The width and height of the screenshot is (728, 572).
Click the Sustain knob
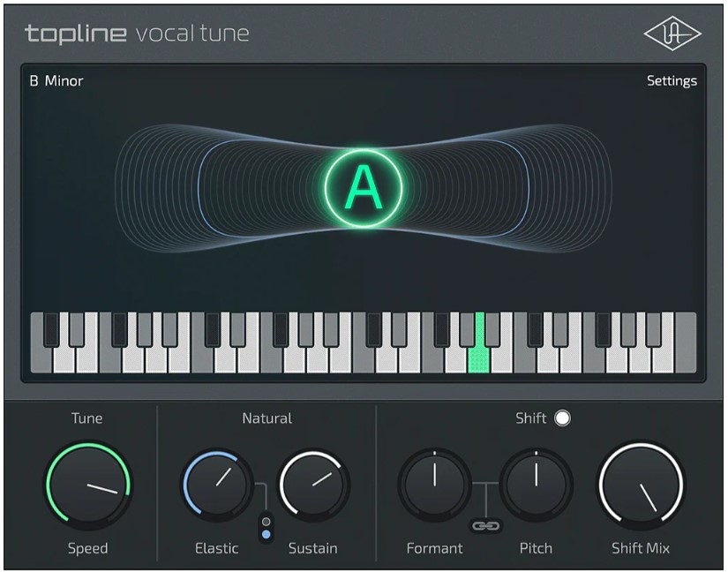click(314, 485)
